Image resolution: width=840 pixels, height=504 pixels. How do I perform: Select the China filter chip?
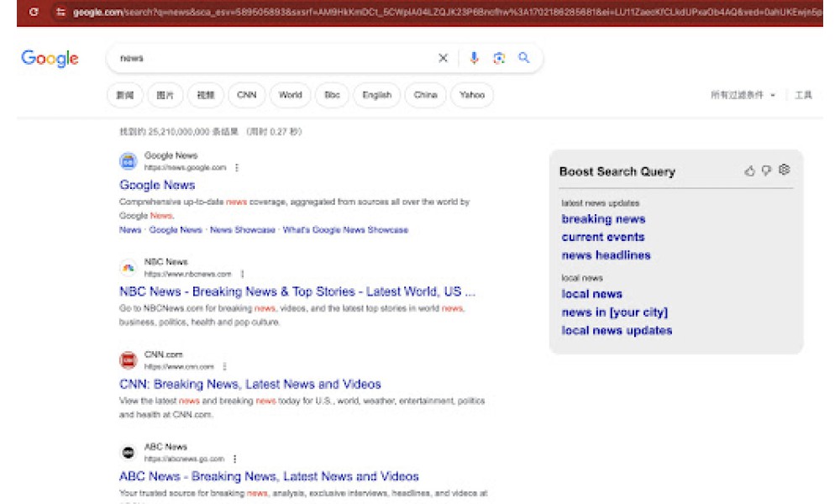(x=425, y=95)
